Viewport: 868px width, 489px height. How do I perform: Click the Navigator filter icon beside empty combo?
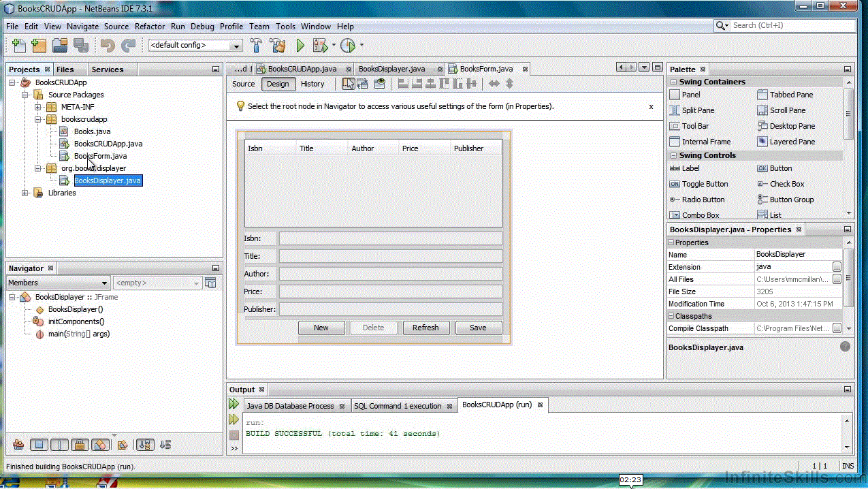211,283
